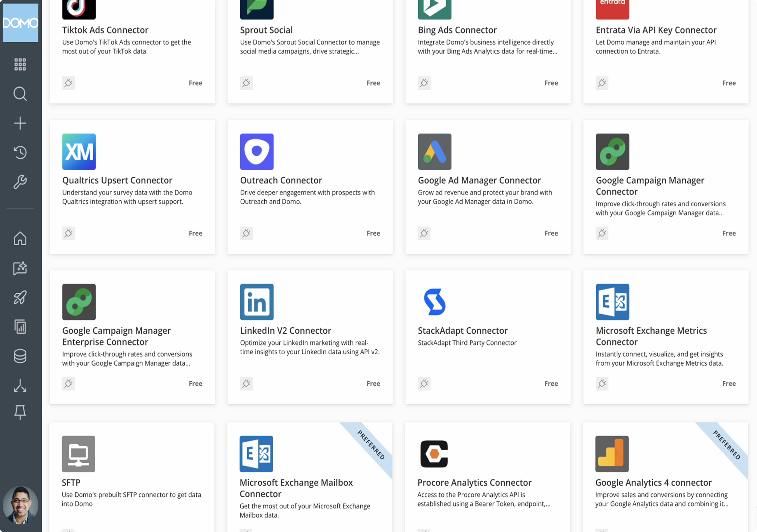Click plug icon on Entrata Via API Key card
The image size is (757, 532).
(602, 83)
